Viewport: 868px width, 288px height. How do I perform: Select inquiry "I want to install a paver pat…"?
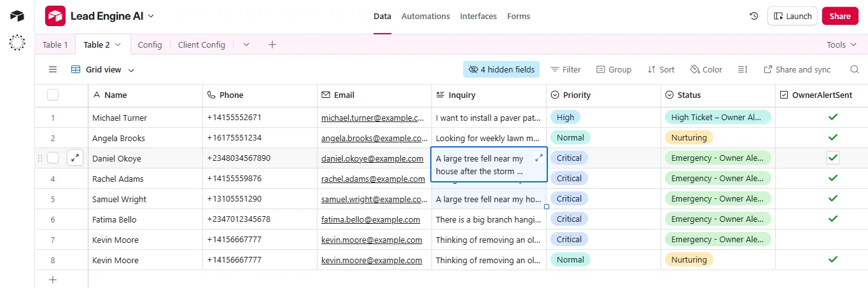[x=489, y=118]
